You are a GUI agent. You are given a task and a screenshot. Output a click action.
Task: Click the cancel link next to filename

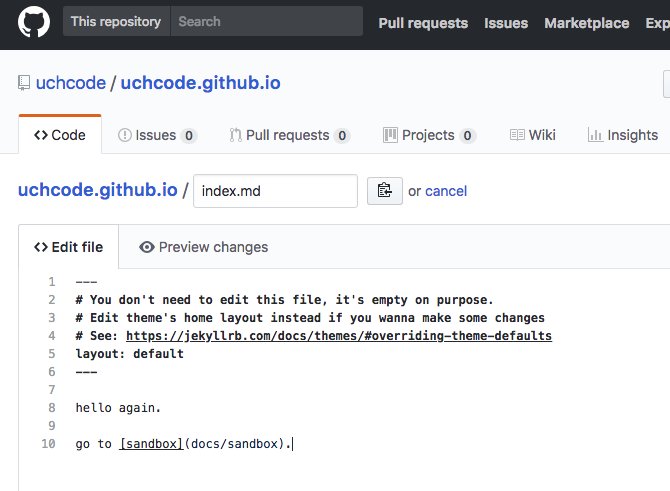tap(446, 191)
